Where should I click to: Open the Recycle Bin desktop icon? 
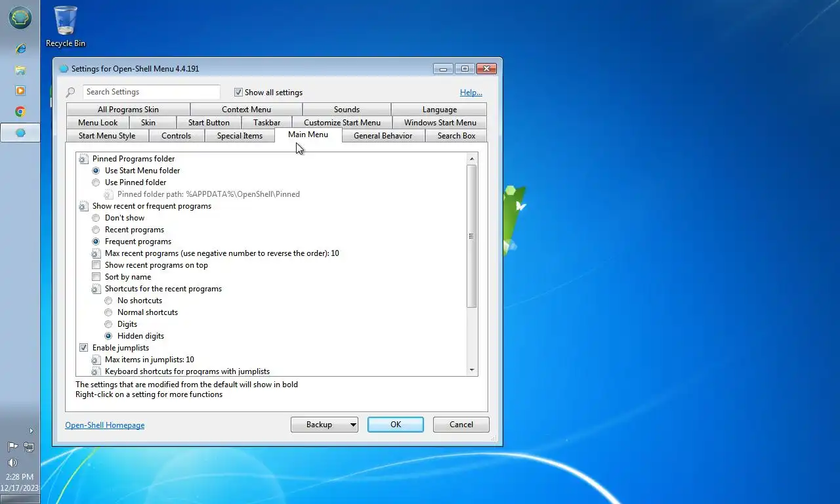65,27
